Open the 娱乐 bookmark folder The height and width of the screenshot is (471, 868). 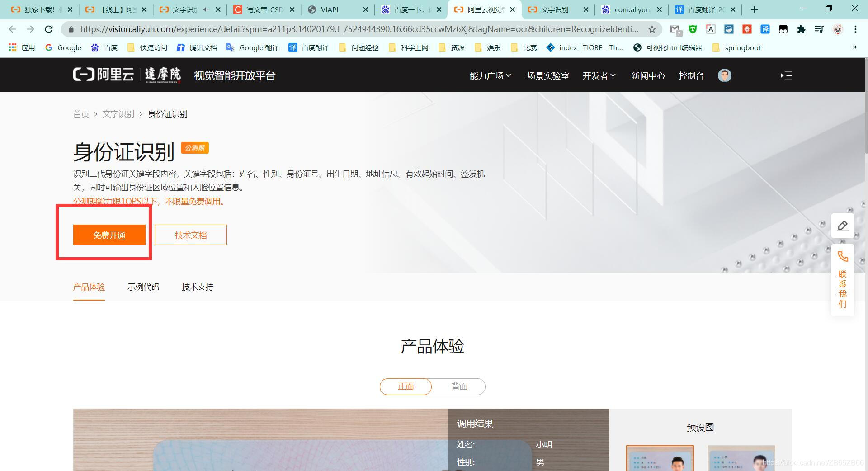[x=487, y=47]
